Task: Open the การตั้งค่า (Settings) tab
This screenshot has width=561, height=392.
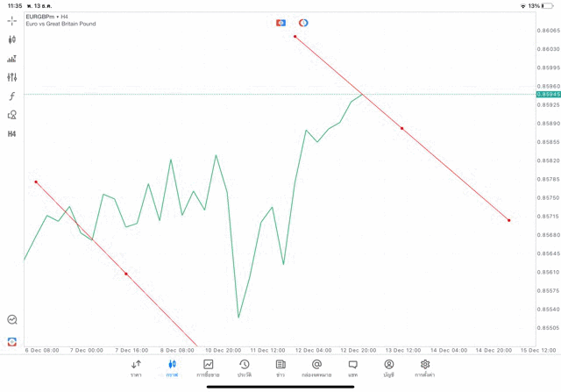Action: [425, 367]
